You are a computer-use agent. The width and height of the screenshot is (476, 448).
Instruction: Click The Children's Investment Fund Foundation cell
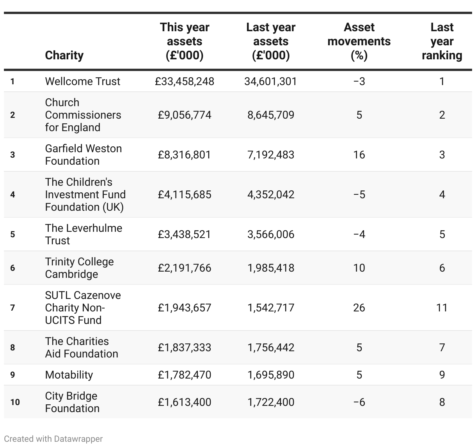pyautogui.click(x=85, y=194)
